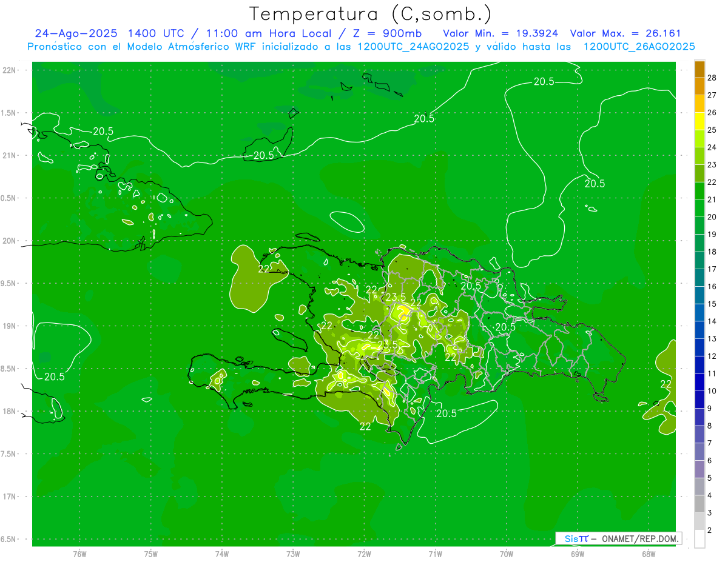Click the 70W longitude axis label
The width and height of the screenshot is (728, 562).
pos(507,554)
